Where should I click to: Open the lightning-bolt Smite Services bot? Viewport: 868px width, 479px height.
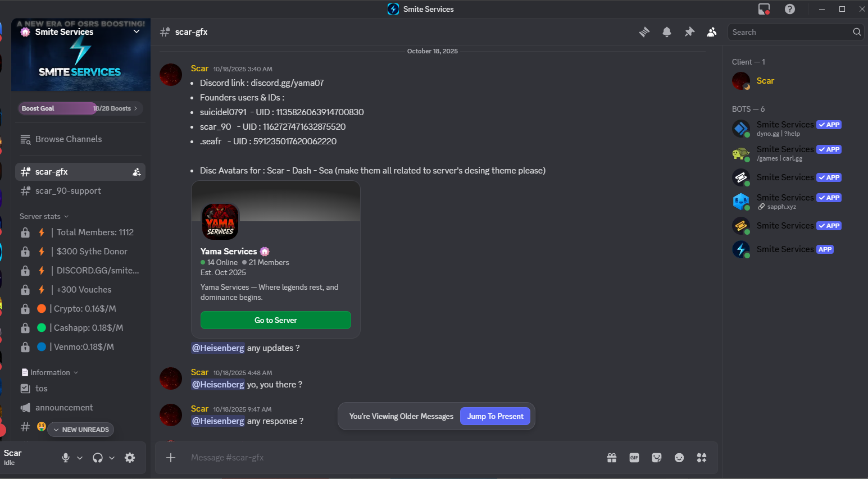click(x=796, y=249)
